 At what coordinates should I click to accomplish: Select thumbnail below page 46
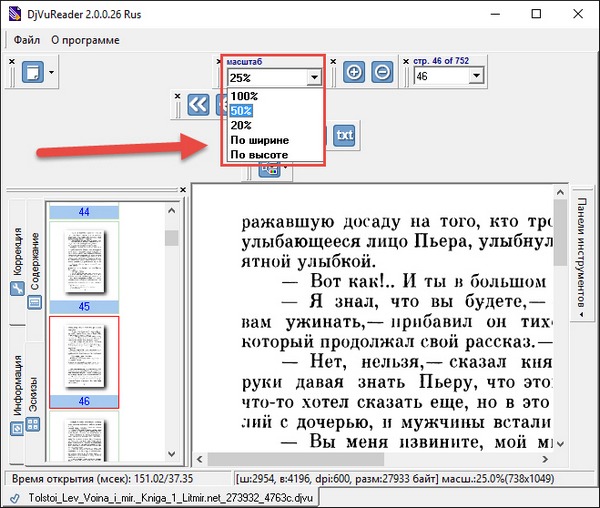84,437
